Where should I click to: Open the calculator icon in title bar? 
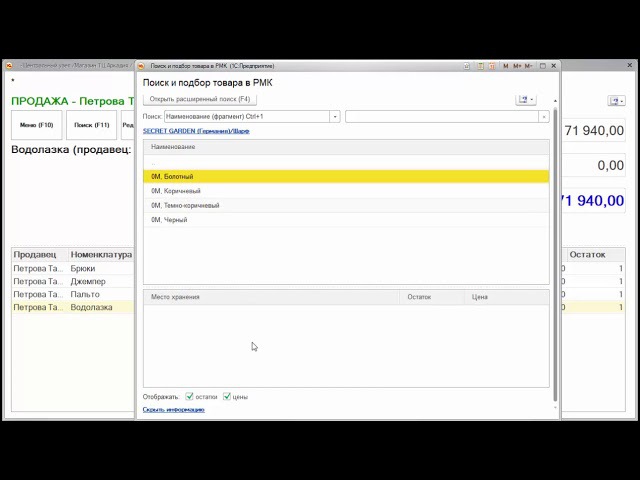(481, 66)
